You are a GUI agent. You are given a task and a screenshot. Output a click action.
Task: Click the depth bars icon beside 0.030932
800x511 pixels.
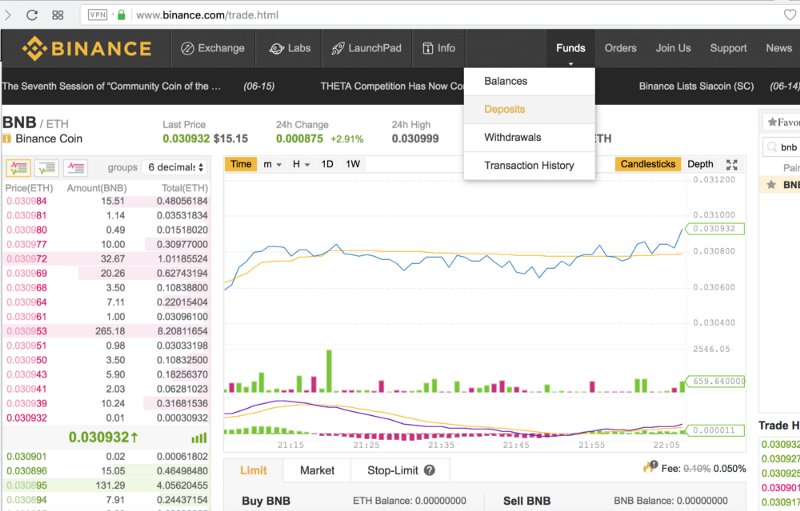(x=199, y=438)
